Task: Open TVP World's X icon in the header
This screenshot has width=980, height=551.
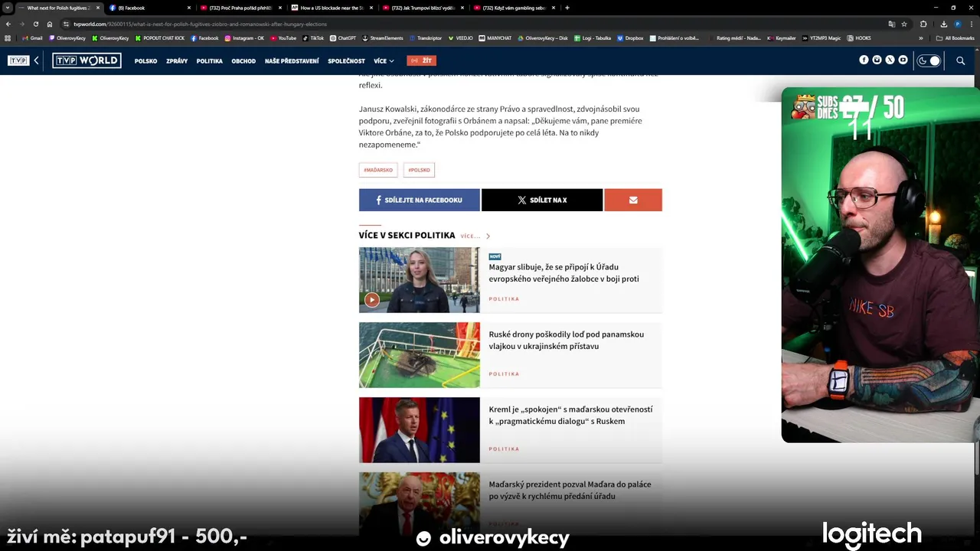Action: (x=890, y=60)
